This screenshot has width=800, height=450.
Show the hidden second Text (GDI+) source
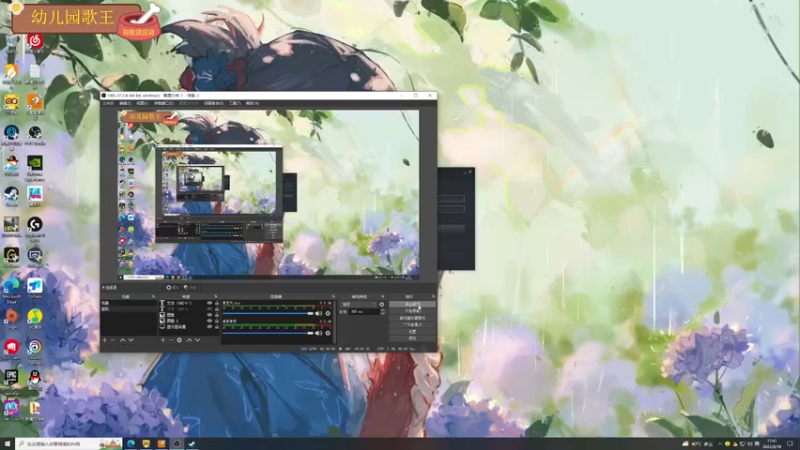(x=210, y=309)
